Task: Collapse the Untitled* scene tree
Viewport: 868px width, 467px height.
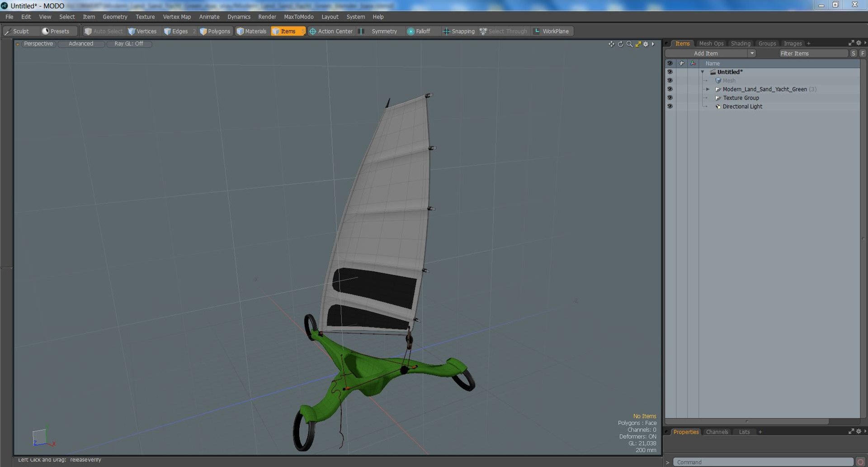Action: (703, 72)
